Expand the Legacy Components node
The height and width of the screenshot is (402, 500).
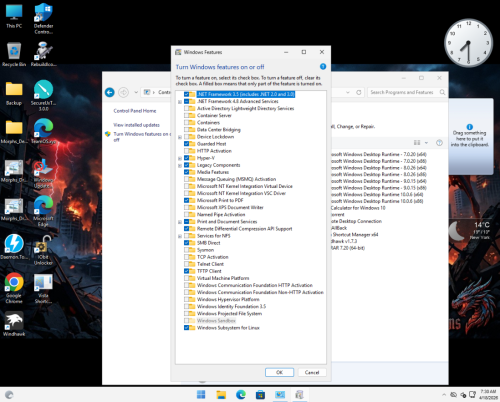pyautogui.click(x=180, y=165)
